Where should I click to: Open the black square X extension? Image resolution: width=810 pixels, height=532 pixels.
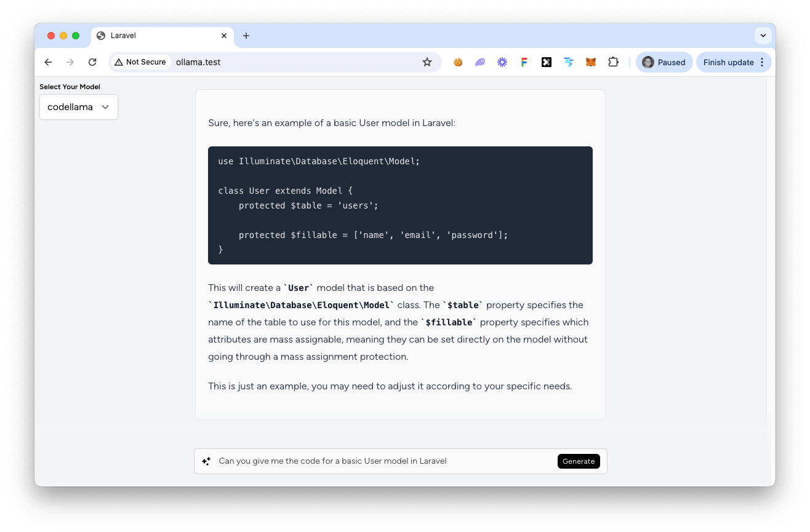tap(547, 62)
